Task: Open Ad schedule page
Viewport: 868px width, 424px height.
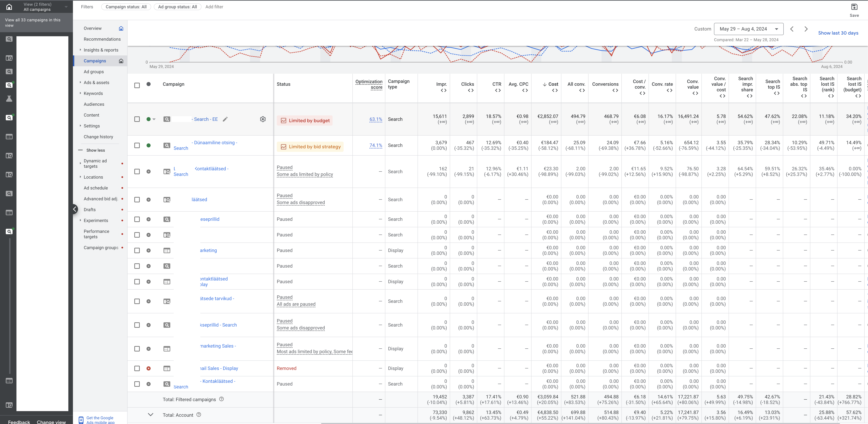Action: pos(96,188)
